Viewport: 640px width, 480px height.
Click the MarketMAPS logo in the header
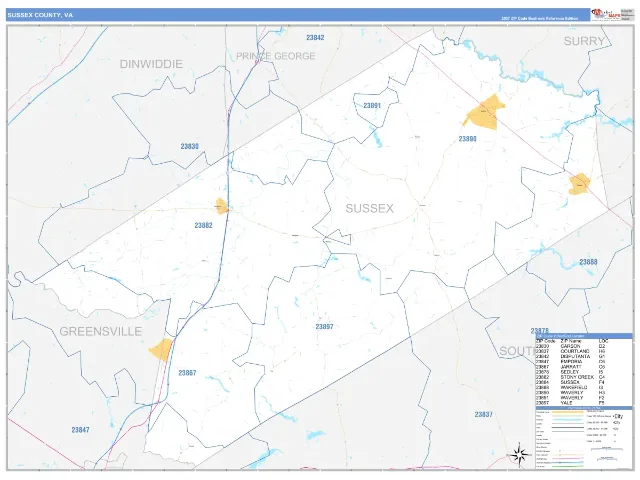605,14
